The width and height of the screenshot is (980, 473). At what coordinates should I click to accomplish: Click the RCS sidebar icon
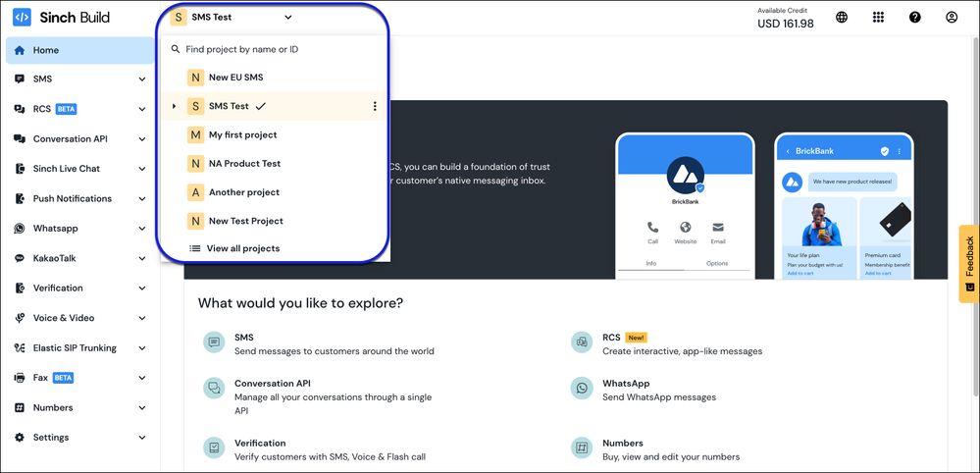(20, 109)
